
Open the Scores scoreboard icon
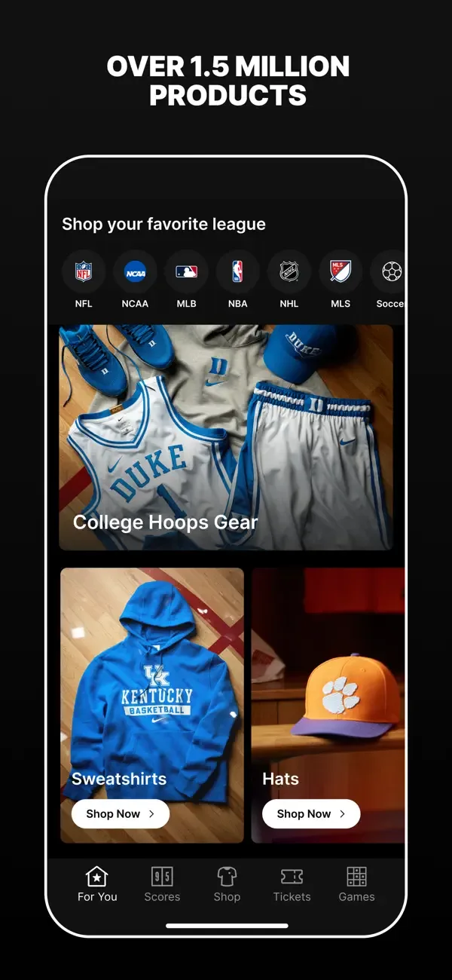coord(162,876)
